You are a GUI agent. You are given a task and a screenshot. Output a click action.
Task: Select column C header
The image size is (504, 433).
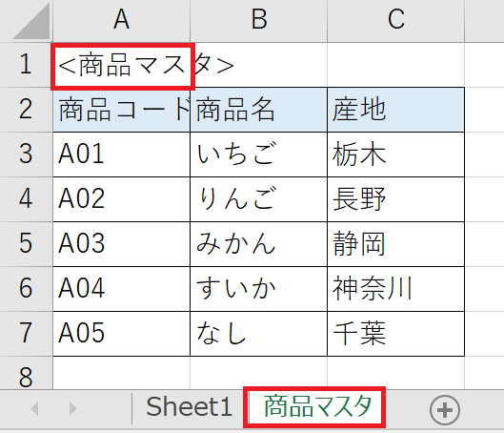click(x=395, y=21)
